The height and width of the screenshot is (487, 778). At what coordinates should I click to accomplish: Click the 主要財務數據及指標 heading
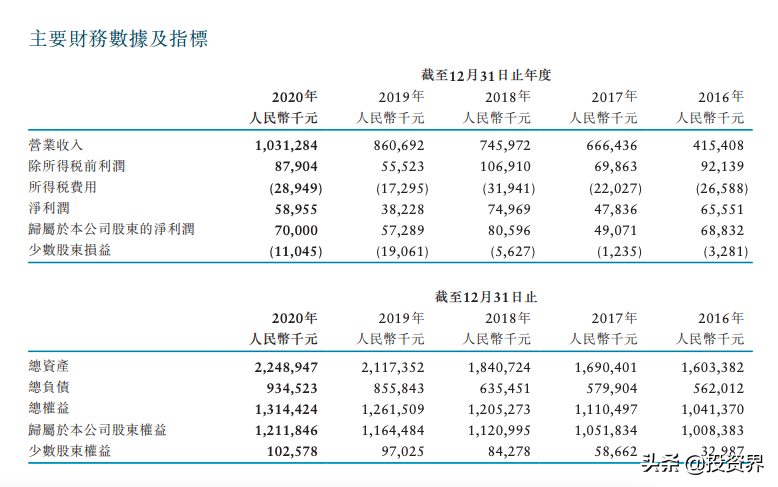click(118, 39)
